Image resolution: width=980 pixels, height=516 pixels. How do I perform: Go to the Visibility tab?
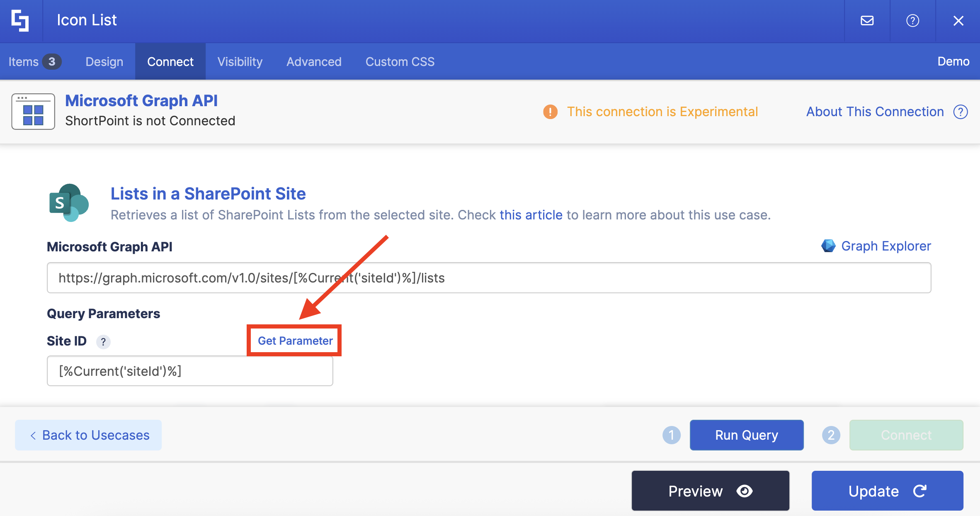click(x=240, y=62)
